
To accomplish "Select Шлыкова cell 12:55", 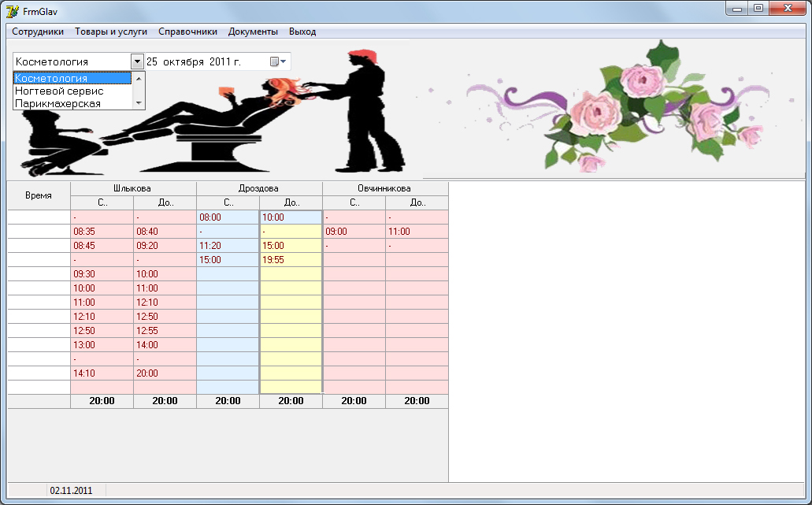I will click(165, 330).
